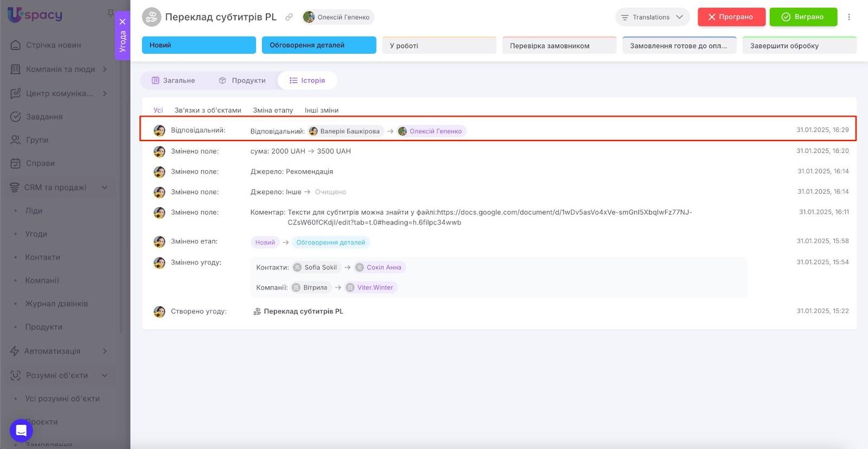
Task: Expand Компанія та люди chevron
Action: [105, 69]
